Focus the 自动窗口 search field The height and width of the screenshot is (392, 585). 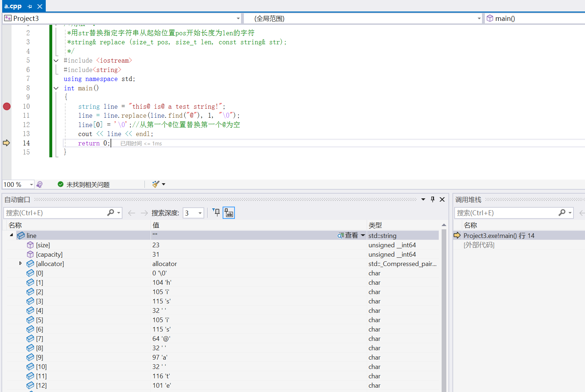click(55, 213)
